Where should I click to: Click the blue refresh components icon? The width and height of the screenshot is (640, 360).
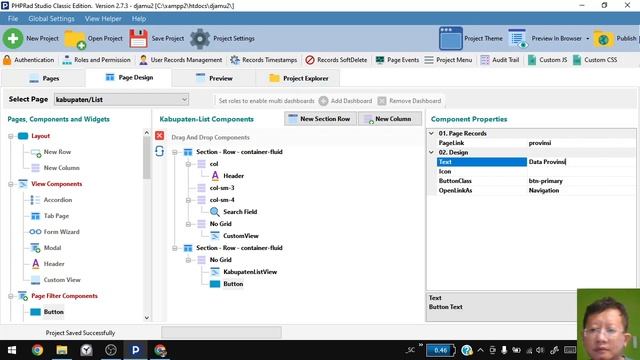(x=160, y=151)
